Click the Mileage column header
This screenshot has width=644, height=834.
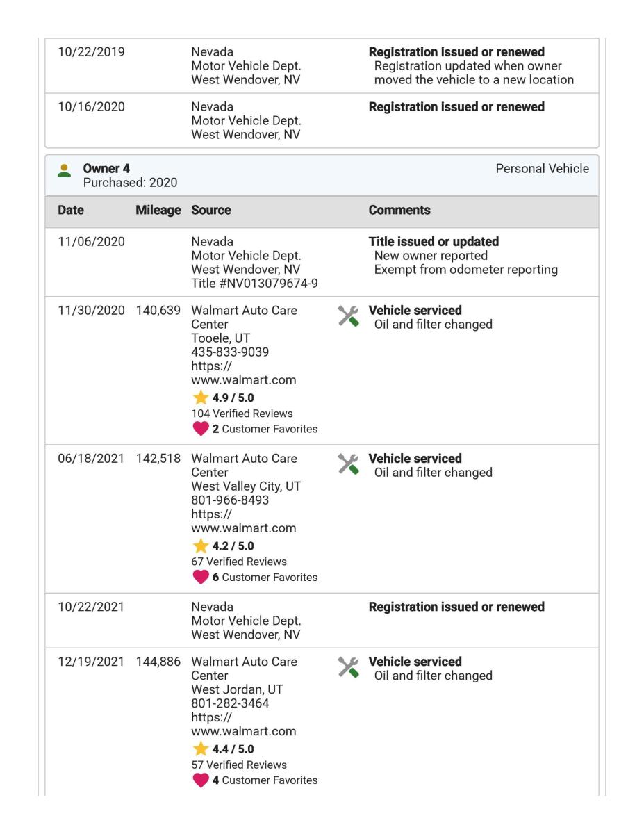click(x=159, y=210)
